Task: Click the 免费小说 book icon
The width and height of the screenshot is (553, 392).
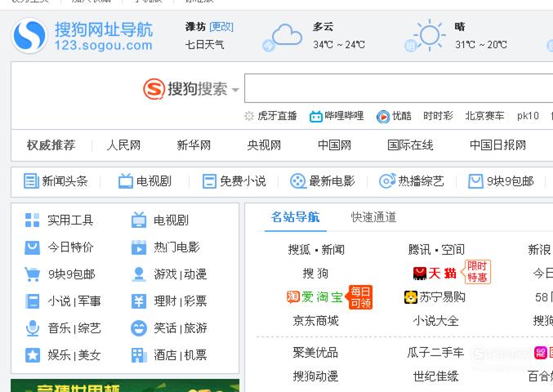Action: (209, 181)
